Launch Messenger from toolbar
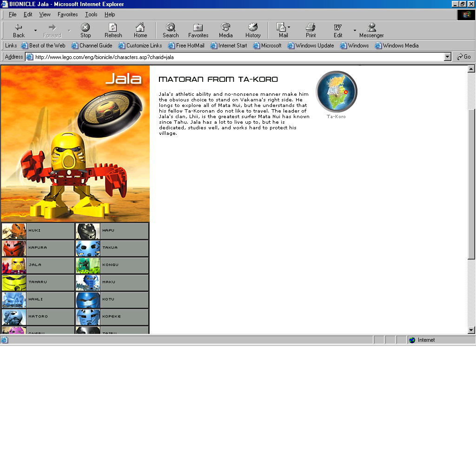 pyautogui.click(x=371, y=30)
